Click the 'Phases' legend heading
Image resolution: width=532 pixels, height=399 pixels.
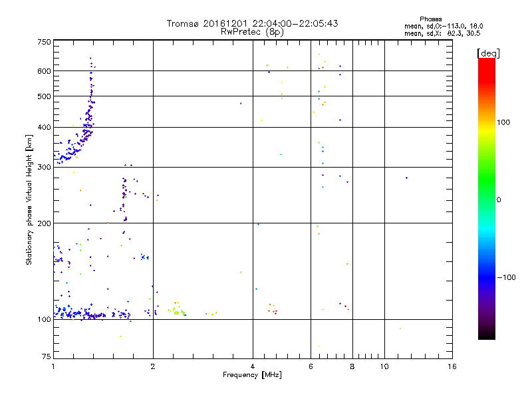[x=430, y=19]
